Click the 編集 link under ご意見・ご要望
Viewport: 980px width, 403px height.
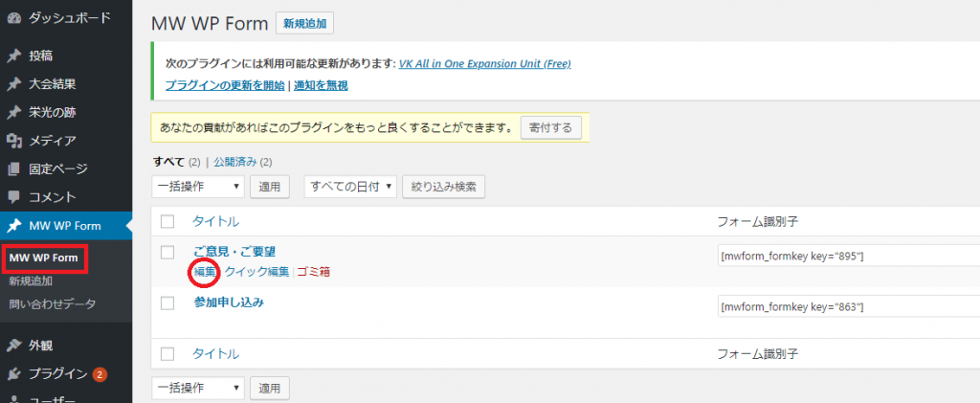point(205,272)
